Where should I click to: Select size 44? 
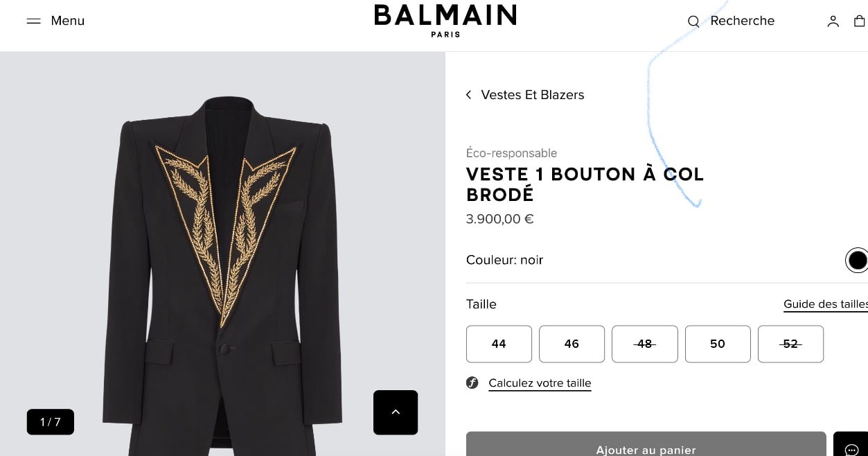[499, 344]
